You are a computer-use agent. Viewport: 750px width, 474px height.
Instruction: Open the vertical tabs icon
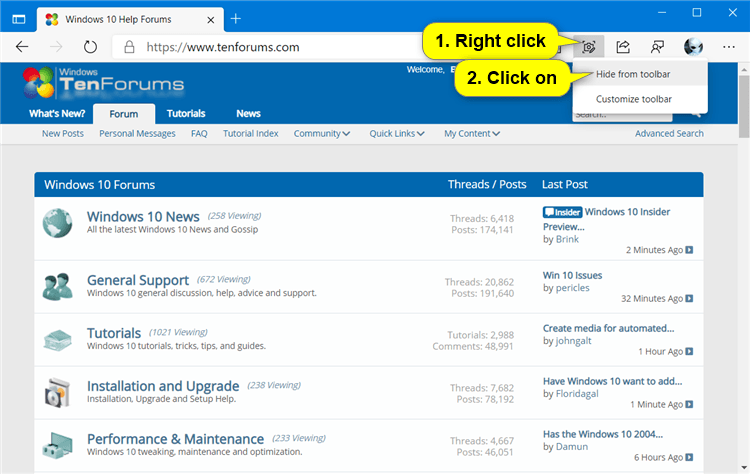coord(19,19)
